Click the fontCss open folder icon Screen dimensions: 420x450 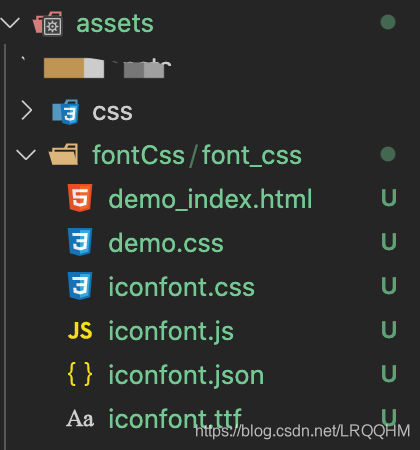pyautogui.click(x=64, y=155)
